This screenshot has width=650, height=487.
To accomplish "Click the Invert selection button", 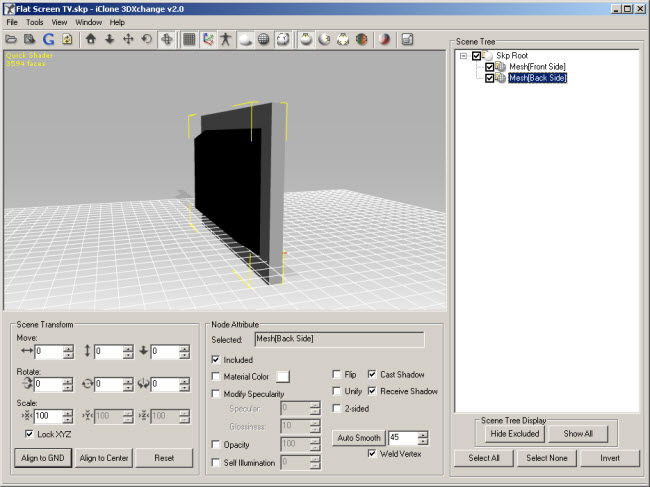I will click(610, 458).
